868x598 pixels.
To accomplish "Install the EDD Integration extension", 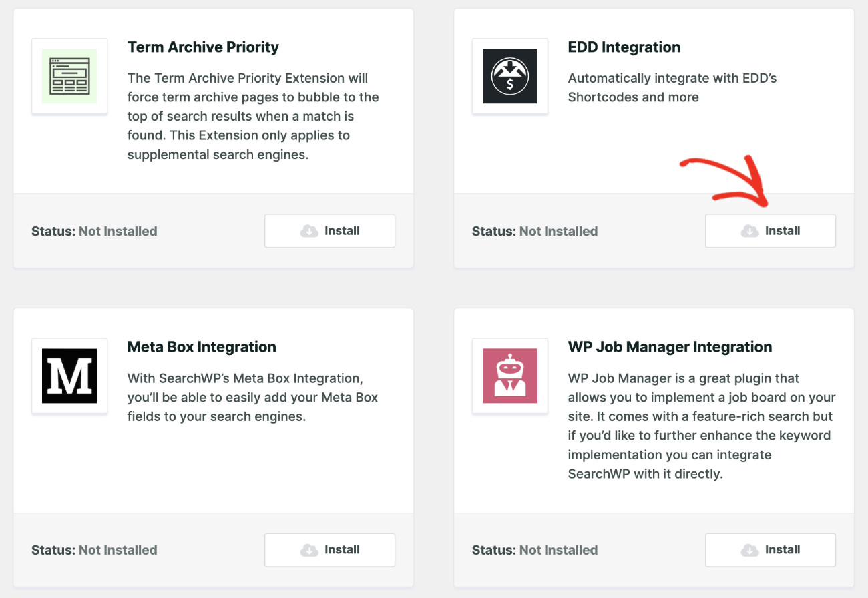I will (x=771, y=230).
